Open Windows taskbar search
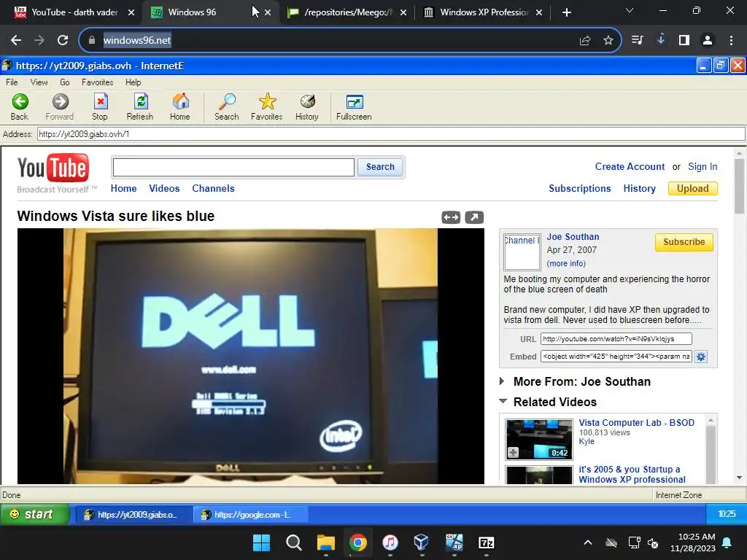The height and width of the screenshot is (560, 747). tap(293, 542)
